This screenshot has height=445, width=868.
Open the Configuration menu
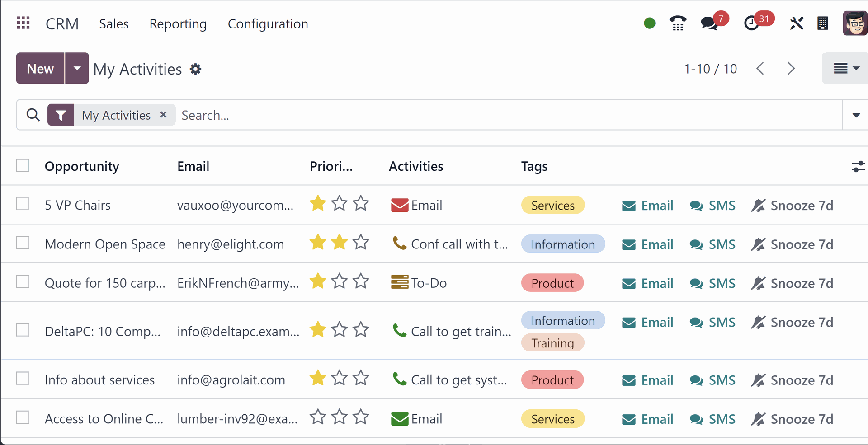[x=268, y=24]
